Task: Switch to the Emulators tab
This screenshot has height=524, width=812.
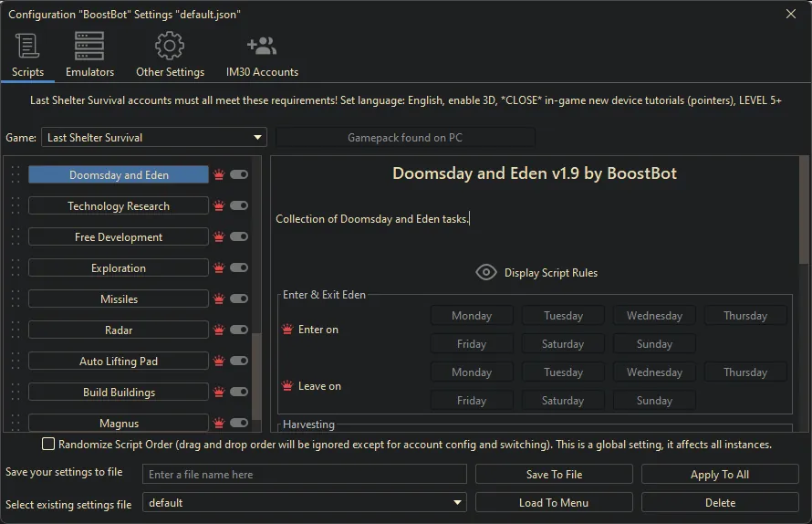Action: tap(89, 56)
